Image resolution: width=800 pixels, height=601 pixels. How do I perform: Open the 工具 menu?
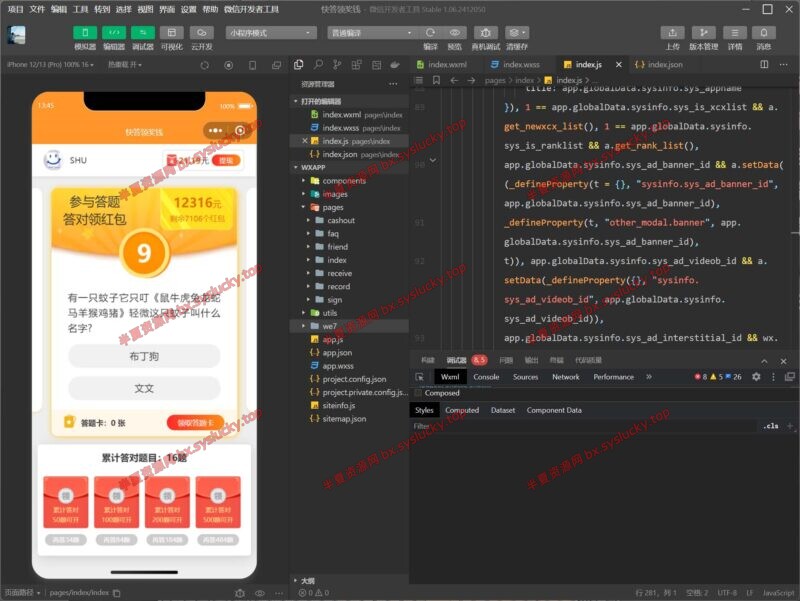[81, 9]
